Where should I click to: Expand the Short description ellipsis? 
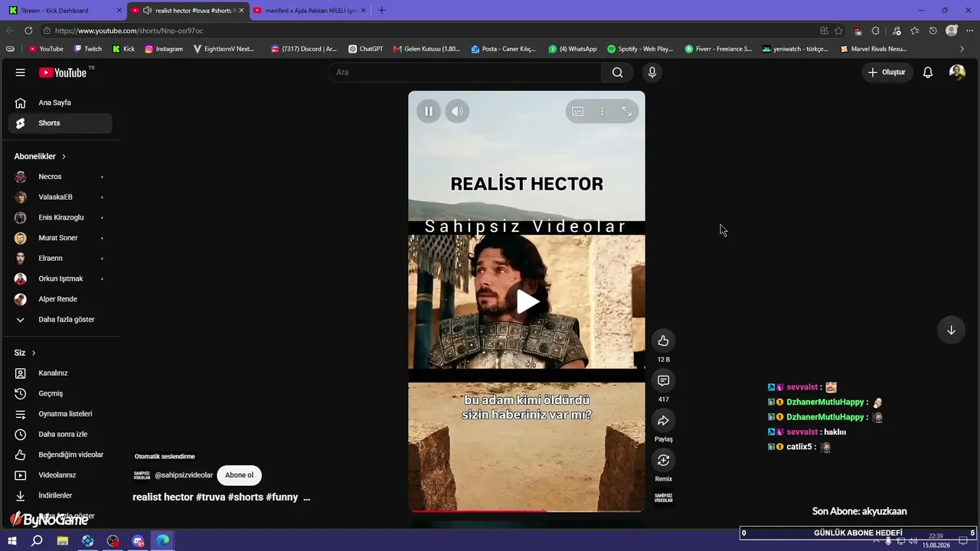click(307, 497)
